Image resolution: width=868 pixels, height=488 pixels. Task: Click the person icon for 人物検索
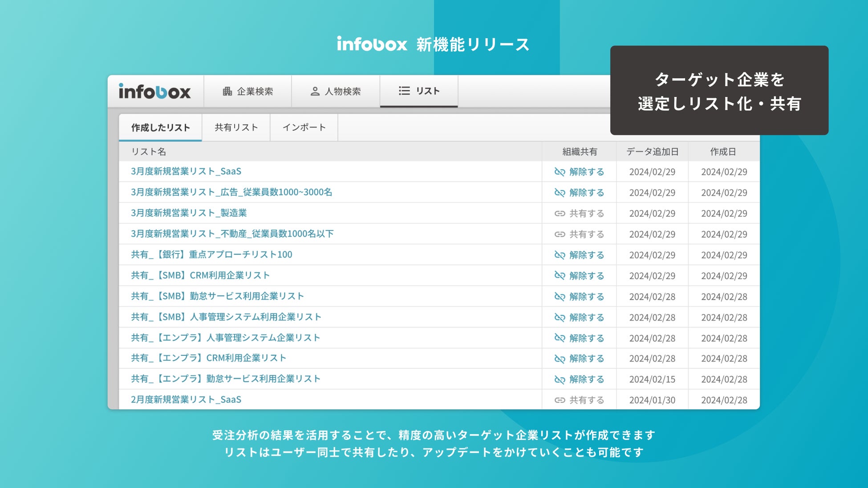tap(315, 91)
